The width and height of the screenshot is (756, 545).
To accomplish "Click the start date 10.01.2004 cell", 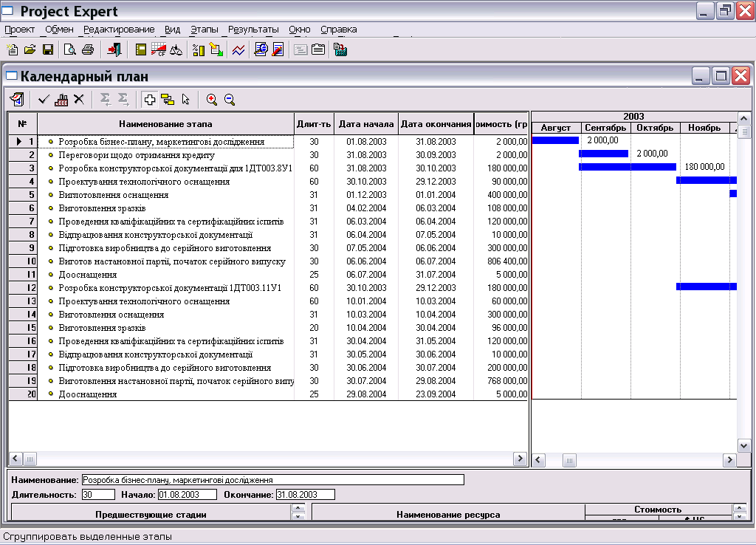I will 366,301.
